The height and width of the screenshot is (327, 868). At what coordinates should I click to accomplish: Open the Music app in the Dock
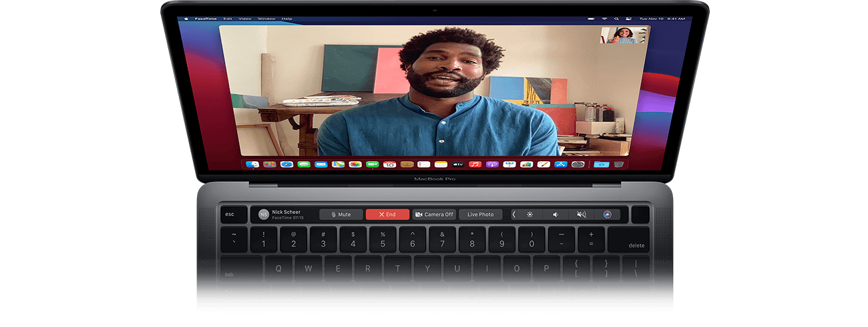(x=475, y=165)
